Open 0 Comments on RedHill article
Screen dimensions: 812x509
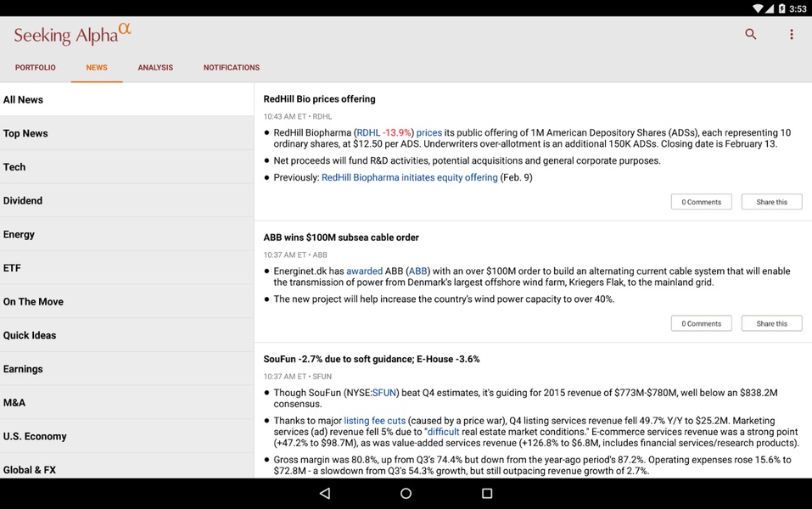[x=701, y=202]
